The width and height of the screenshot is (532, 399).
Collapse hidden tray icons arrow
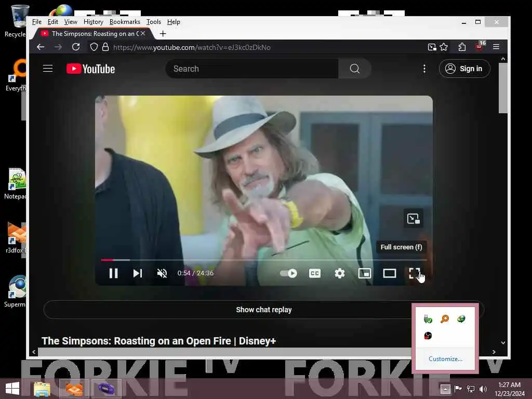tap(445, 389)
